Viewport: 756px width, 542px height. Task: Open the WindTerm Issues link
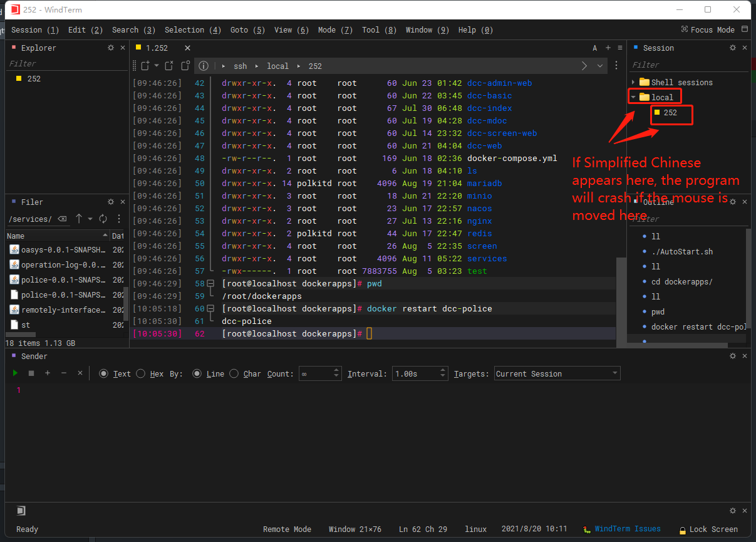(622, 529)
